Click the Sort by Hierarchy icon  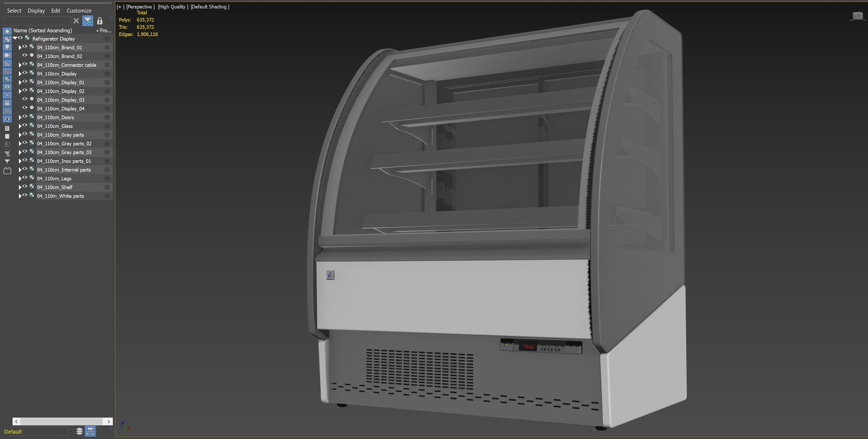[x=90, y=431]
